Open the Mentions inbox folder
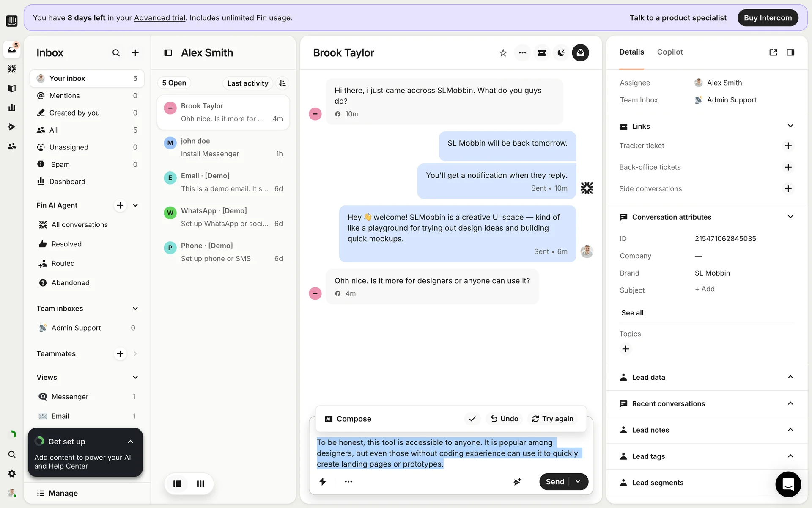The image size is (812, 508). click(65, 96)
